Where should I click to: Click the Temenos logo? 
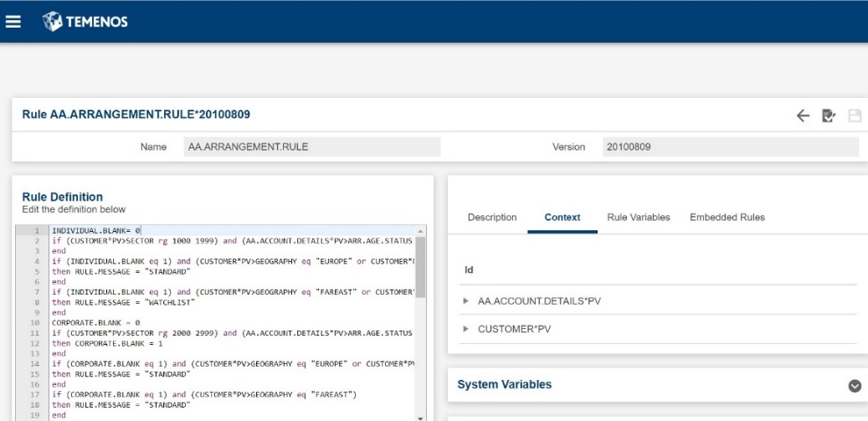pyautogui.click(x=85, y=22)
